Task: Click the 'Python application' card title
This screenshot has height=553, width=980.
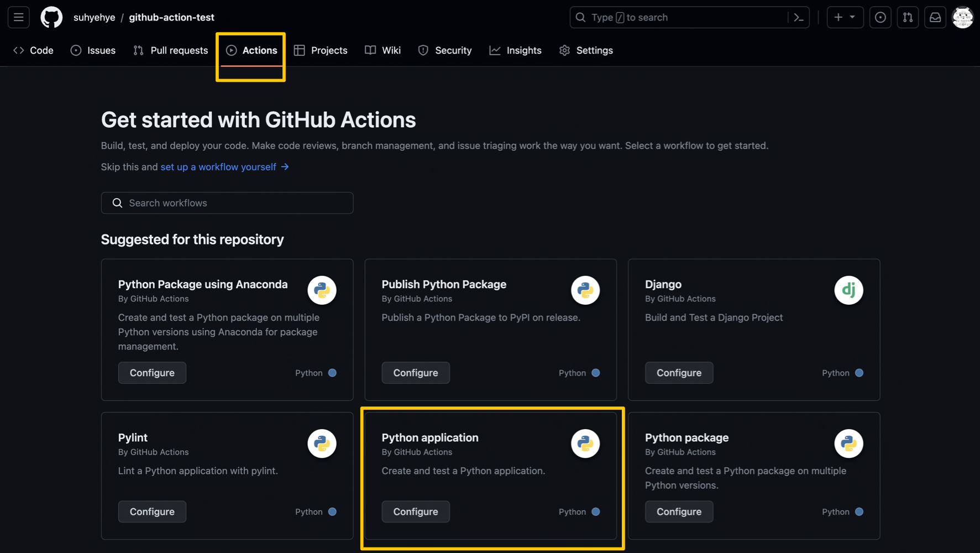Action: (x=430, y=437)
